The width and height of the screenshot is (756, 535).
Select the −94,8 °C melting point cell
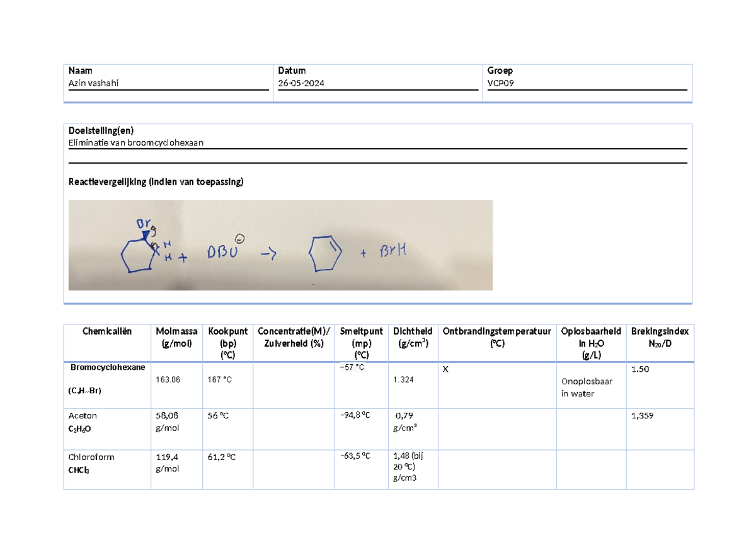pos(355,415)
